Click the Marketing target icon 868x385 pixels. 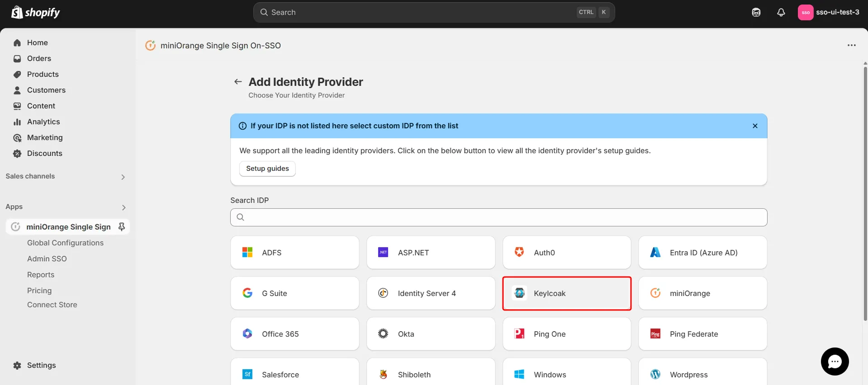click(x=17, y=137)
